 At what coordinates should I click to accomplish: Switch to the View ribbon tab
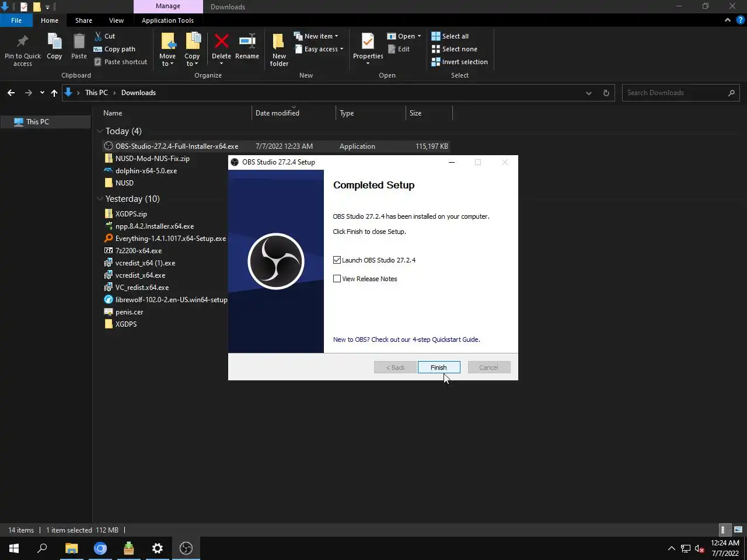(116, 20)
